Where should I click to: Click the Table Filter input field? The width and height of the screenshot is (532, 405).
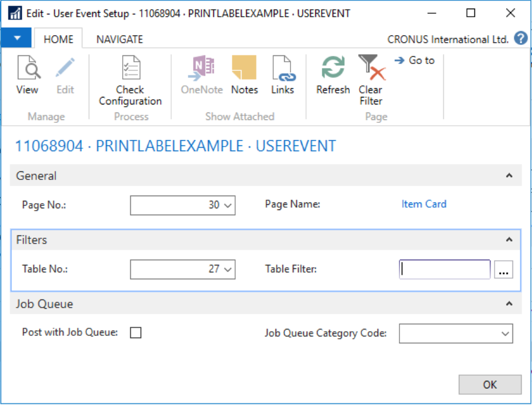click(445, 269)
